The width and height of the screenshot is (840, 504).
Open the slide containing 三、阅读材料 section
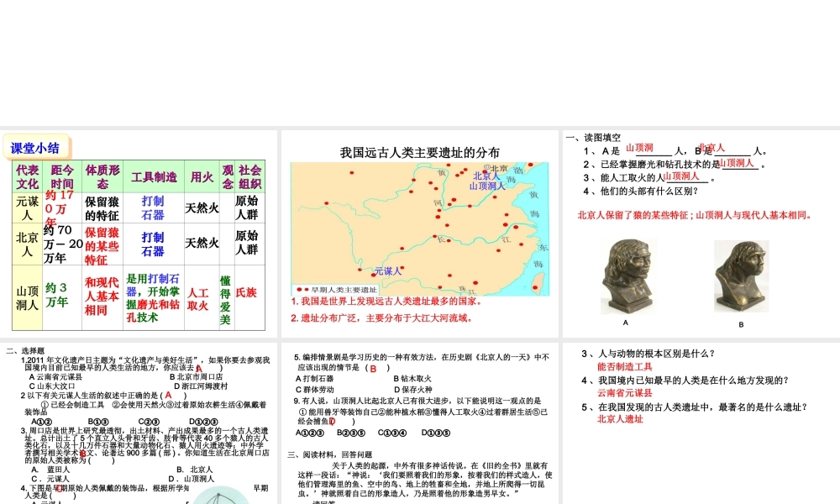(x=419, y=423)
